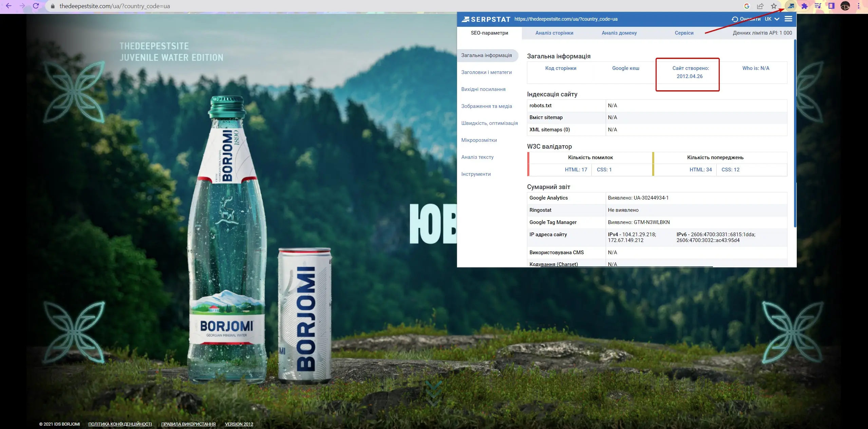Select Мікророзмітки in sidebar
This screenshot has height=429, width=868.
[x=479, y=140]
